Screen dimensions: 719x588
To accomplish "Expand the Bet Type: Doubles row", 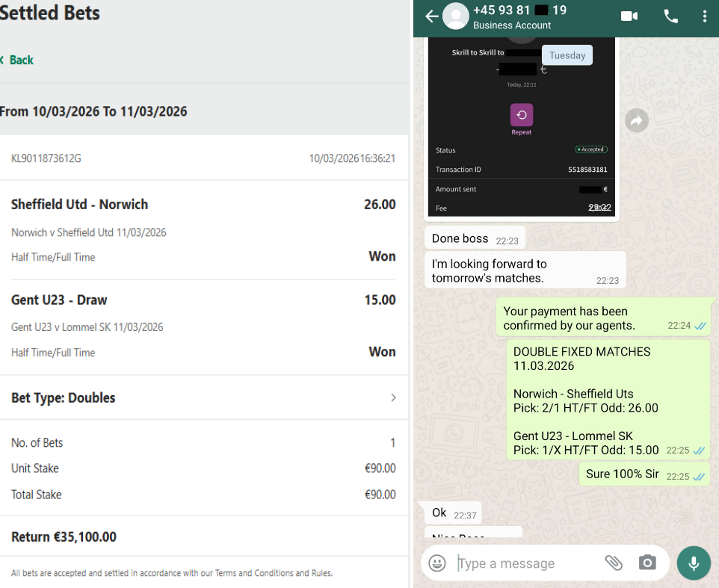I will click(x=203, y=397).
